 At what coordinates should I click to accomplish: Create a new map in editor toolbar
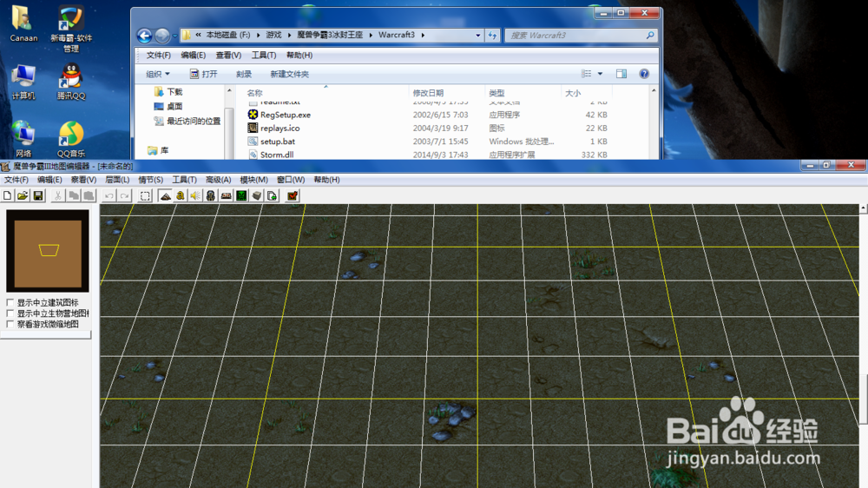pos(8,195)
